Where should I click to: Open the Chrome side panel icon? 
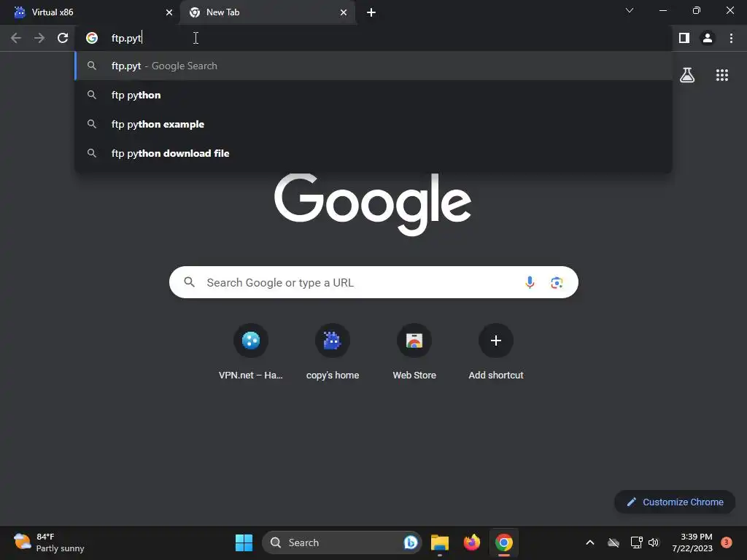pos(684,38)
